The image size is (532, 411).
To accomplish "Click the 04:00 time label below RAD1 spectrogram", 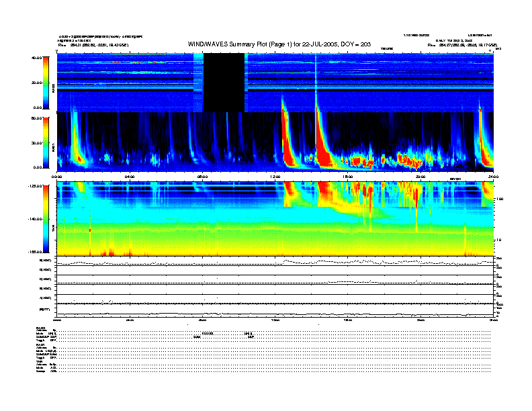I will tap(130, 177).
